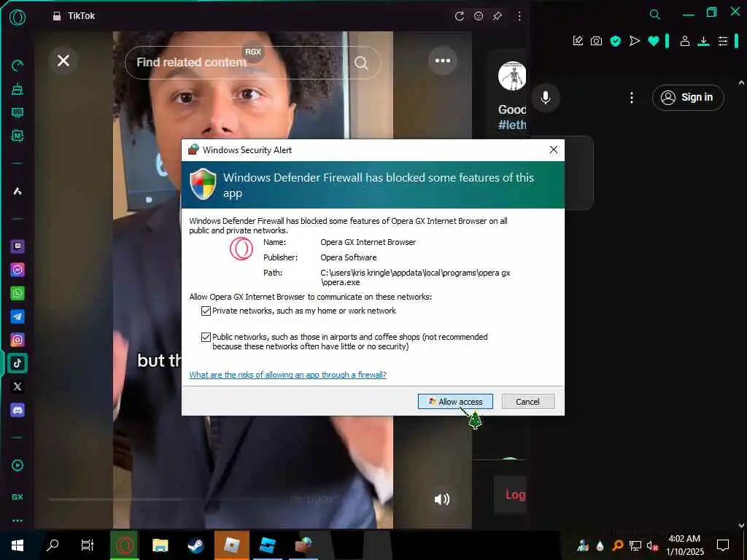Click the GX Corner icon at sidebar bottom
The height and width of the screenshot is (560, 747).
click(18, 497)
